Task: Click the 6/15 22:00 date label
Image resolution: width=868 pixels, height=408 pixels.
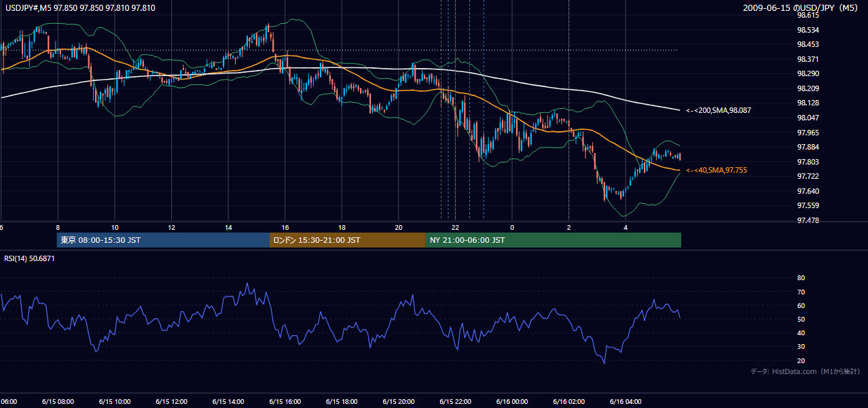Action: (456, 401)
